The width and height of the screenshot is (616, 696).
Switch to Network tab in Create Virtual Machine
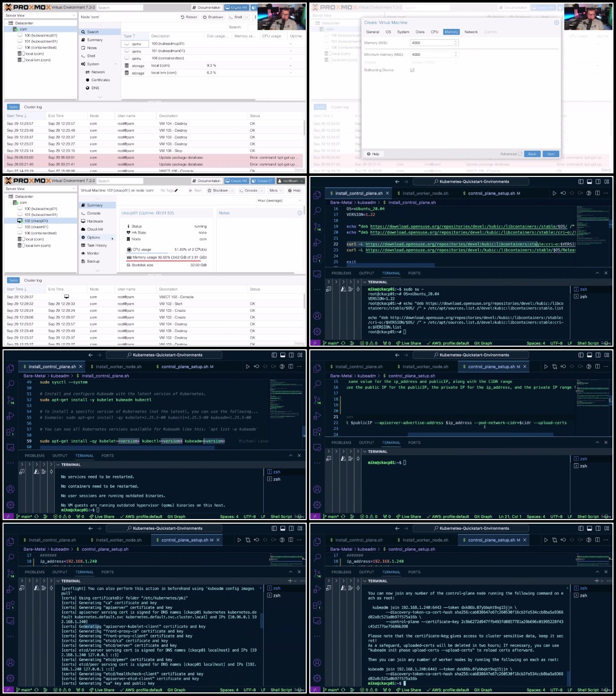coord(471,32)
